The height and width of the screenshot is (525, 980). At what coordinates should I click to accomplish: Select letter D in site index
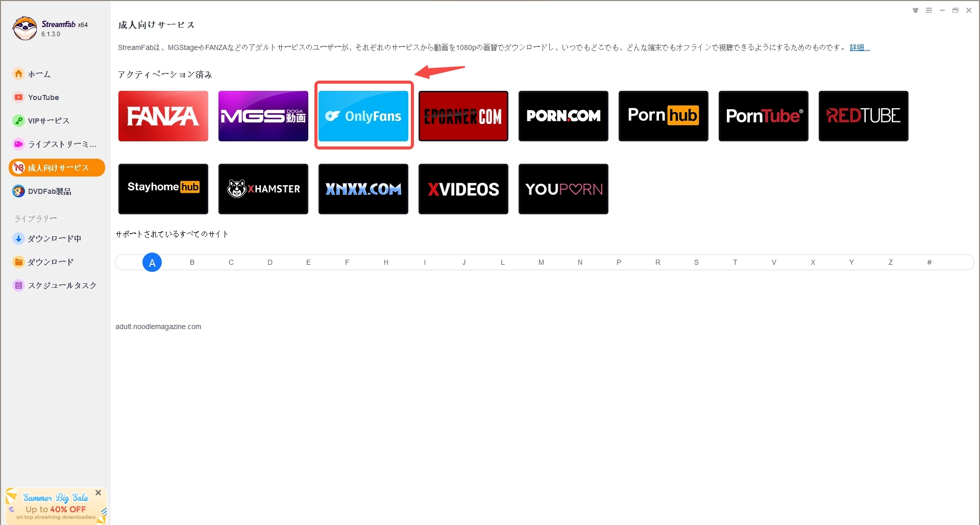[270, 262]
